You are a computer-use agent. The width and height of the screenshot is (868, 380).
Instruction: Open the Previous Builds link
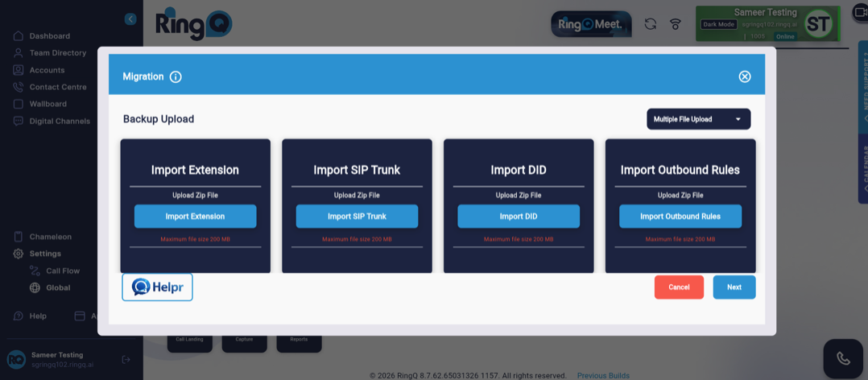click(603, 376)
